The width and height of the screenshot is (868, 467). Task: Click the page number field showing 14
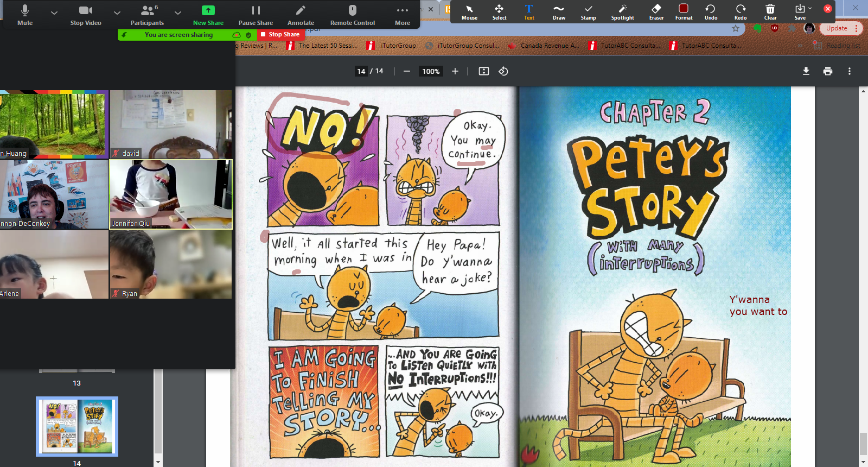[x=361, y=71]
